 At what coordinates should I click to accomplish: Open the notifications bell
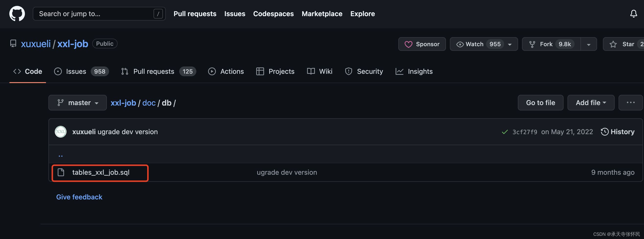click(633, 14)
